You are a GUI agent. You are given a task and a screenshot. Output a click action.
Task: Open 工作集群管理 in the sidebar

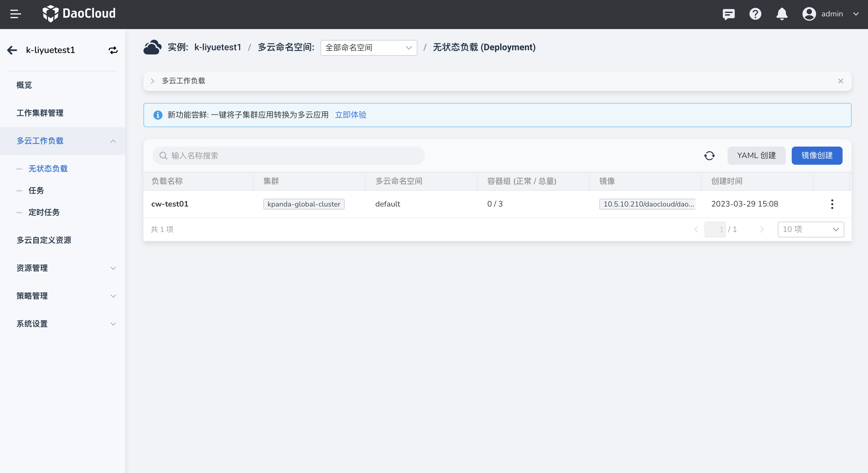tap(40, 113)
